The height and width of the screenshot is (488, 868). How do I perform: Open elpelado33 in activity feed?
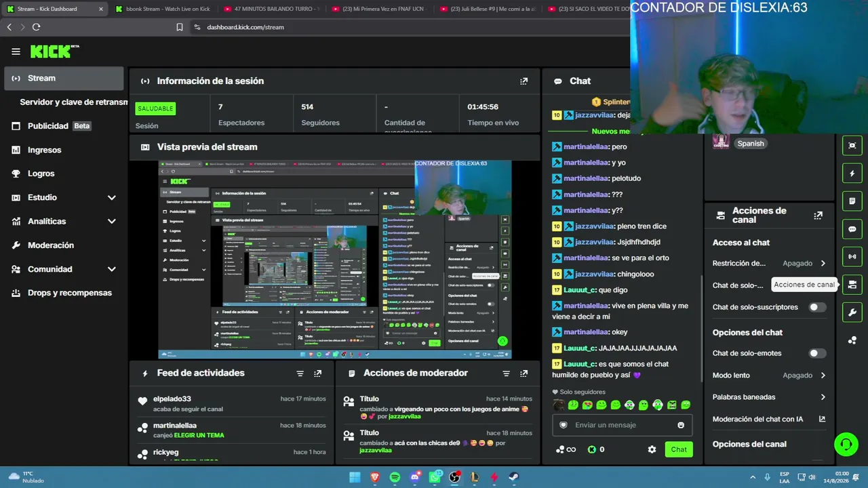point(172,399)
